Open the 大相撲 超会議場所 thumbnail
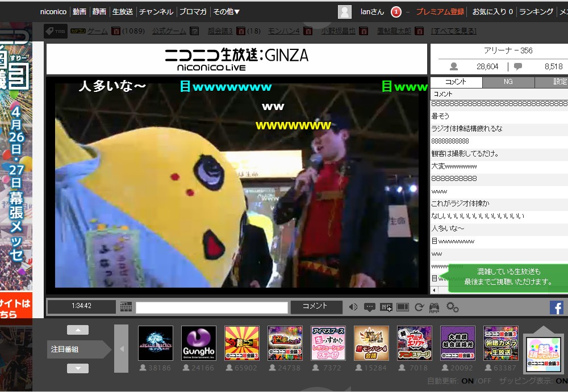Image resolution: width=568 pixels, height=392 pixels. [x=457, y=343]
